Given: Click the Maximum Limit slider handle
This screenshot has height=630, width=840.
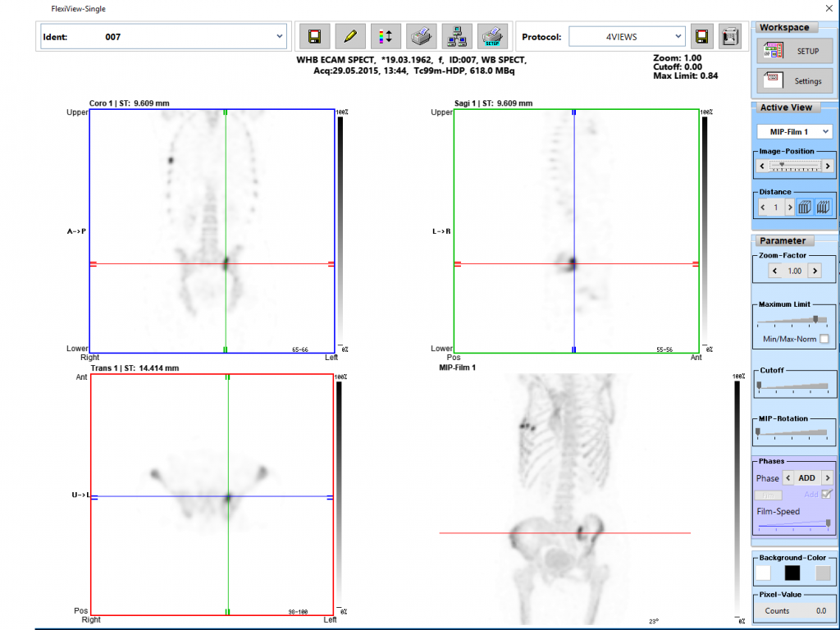Looking at the screenshot, I should (815, 318).
